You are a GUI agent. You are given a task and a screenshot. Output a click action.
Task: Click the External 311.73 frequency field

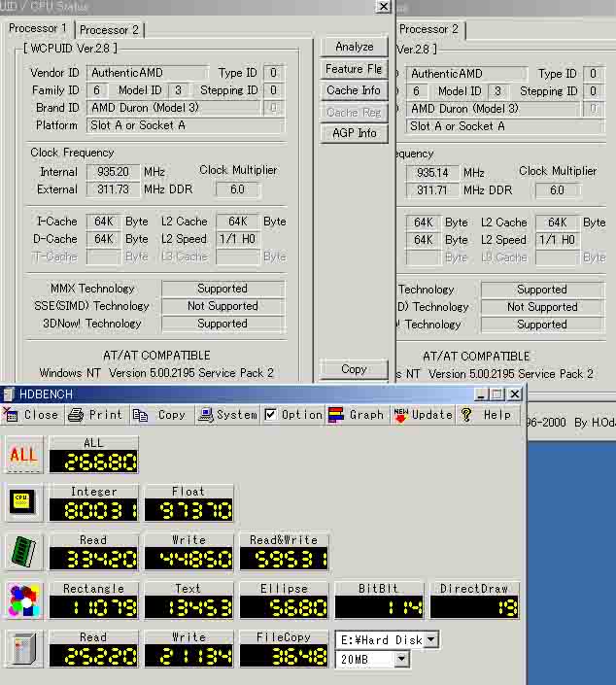[x=113, y=189]
